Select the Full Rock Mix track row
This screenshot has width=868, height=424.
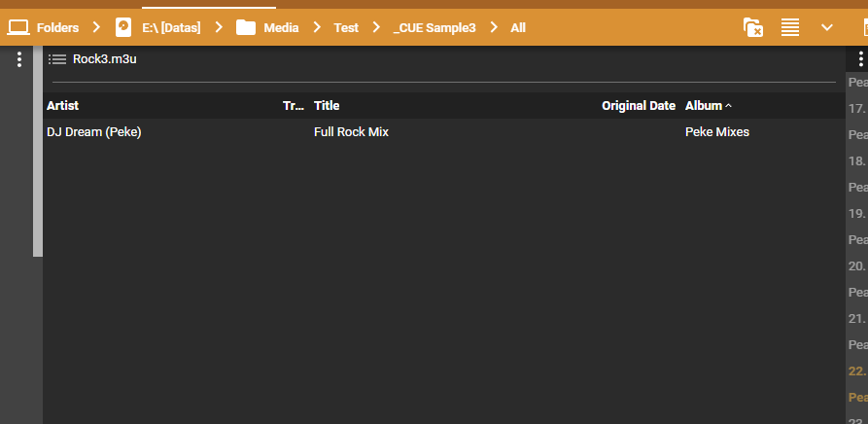click(351, 131)
